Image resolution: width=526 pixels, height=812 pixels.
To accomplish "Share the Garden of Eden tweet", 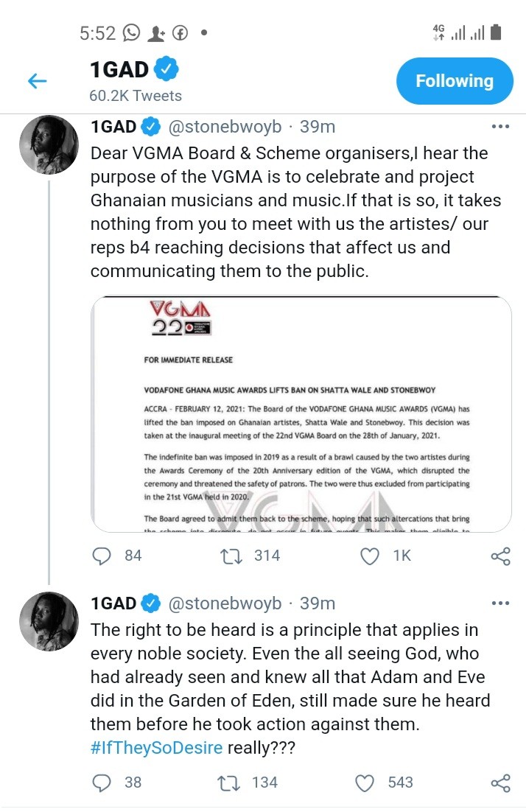I will coord(500,783).
